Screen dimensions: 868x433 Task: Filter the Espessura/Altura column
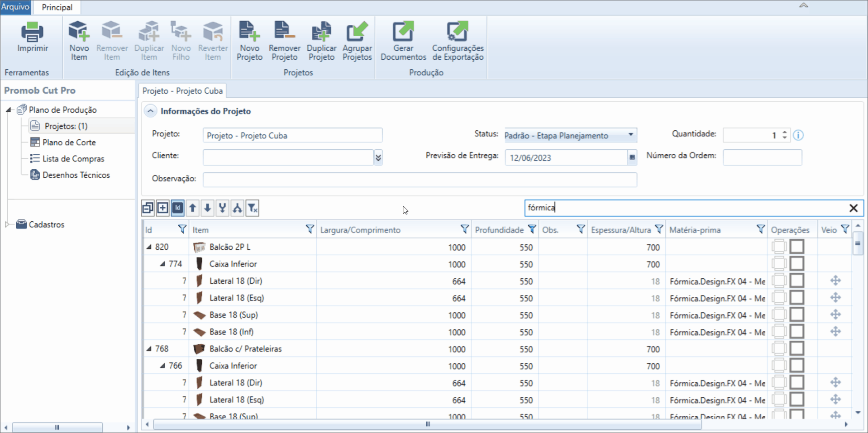point(659,229)
